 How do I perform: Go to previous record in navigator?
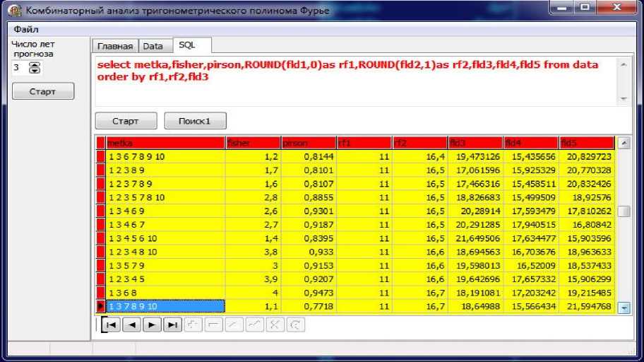click(131, 325)
